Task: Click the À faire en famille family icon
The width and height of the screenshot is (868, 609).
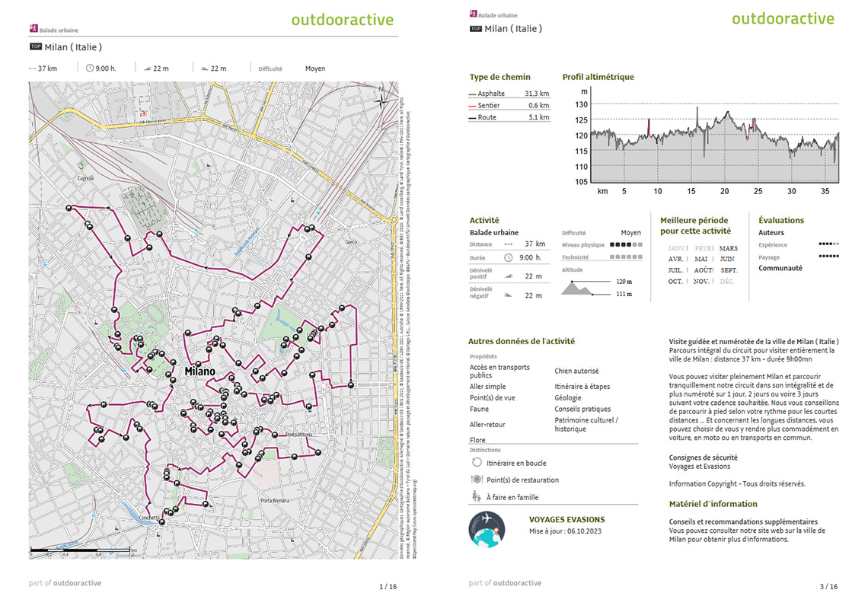Action: pyautogui.click(x=476, y=496)
